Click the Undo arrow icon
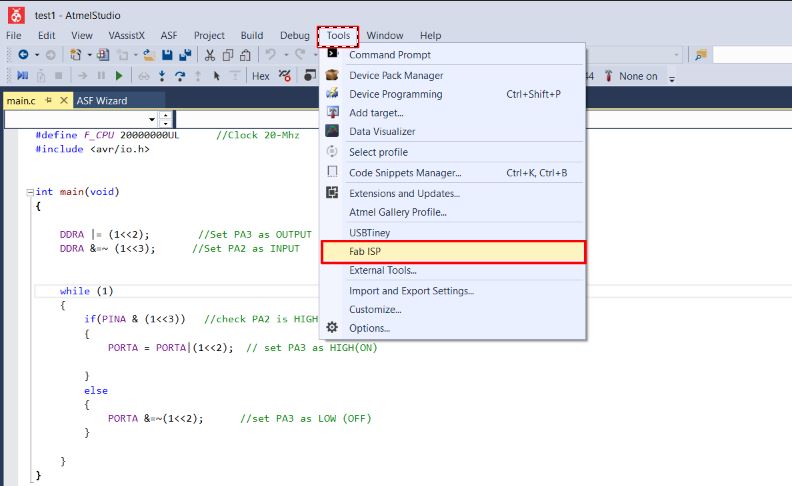This screenshot has height=486, width=792. tap(271, 55)
